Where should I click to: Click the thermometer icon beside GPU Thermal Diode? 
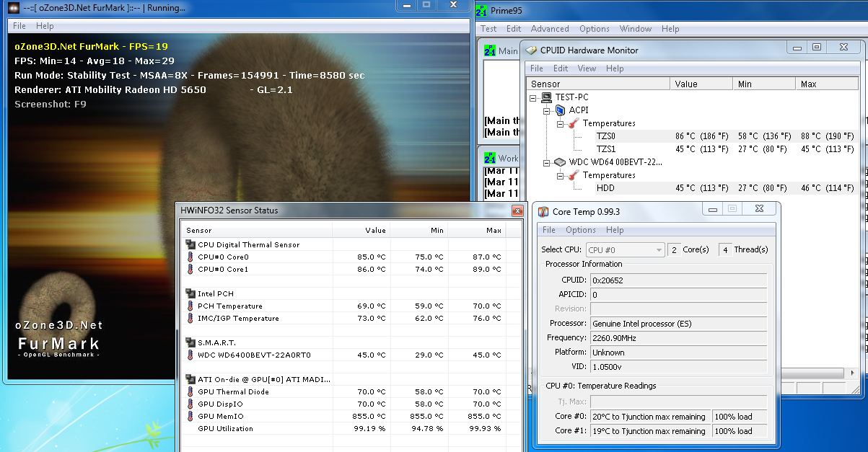point(190,391)
